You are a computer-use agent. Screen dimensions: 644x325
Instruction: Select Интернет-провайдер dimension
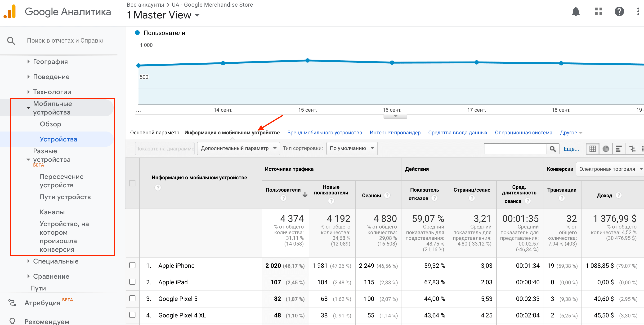(x=395, y=133)
